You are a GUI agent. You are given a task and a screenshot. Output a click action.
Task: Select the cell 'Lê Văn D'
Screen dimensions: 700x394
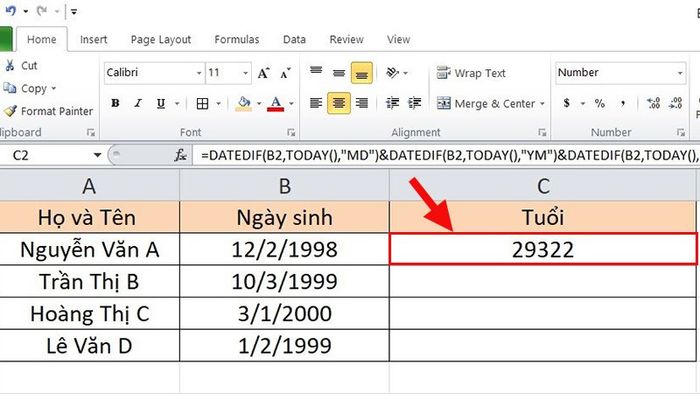point(89,345)
